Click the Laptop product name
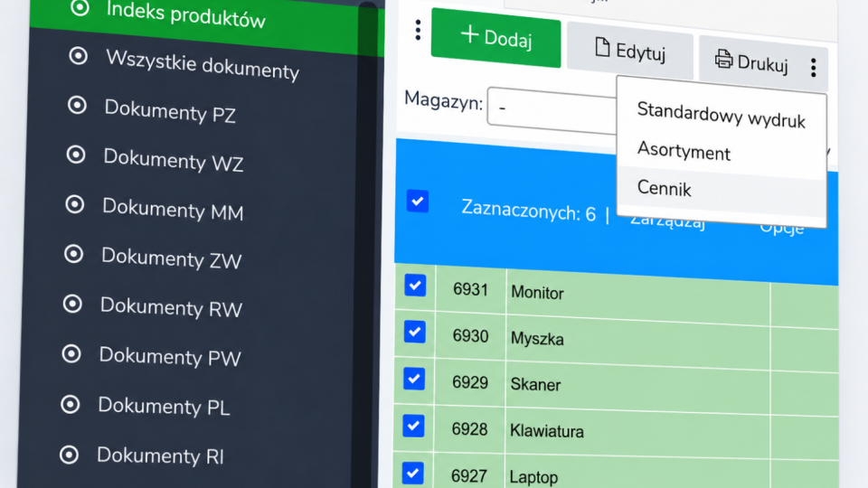Viewport: 868px width, 488px height. click(x=533, y=477)
